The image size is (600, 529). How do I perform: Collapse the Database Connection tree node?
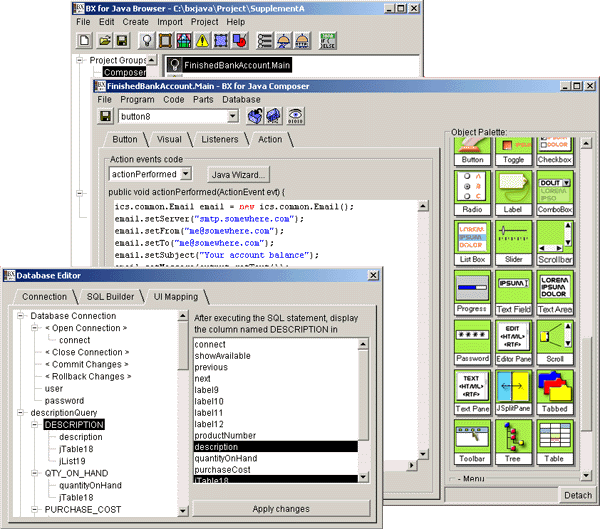click(x=21, y=316)
